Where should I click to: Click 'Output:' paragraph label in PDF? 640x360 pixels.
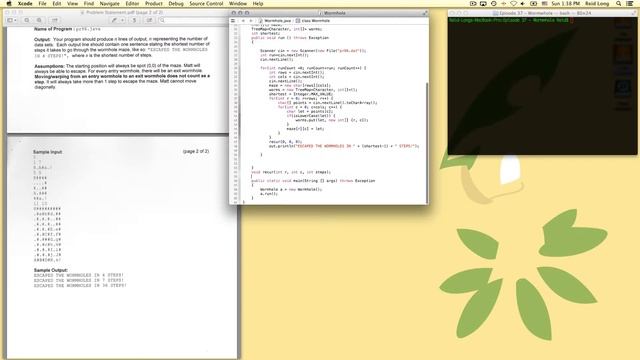point(42,39)
